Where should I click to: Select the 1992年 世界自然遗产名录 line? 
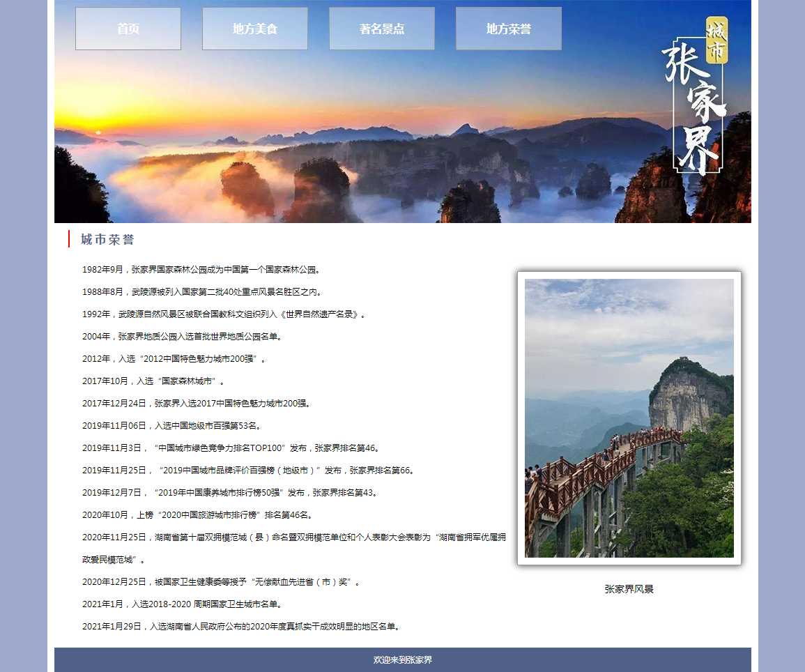224,314
